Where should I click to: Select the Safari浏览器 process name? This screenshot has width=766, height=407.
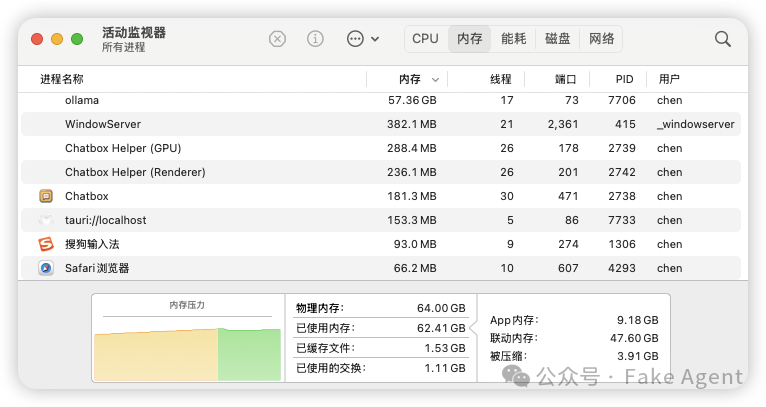tap(97, 268)
